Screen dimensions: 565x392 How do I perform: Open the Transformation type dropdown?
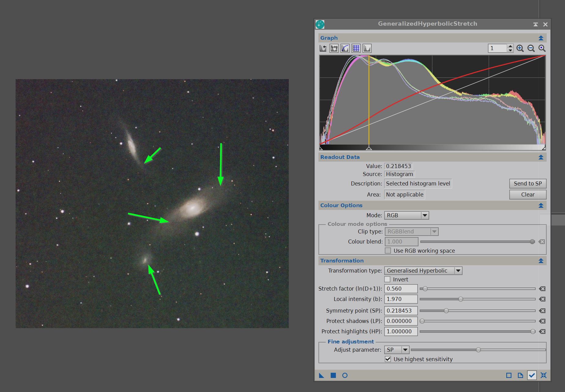[x=423, y=271]
